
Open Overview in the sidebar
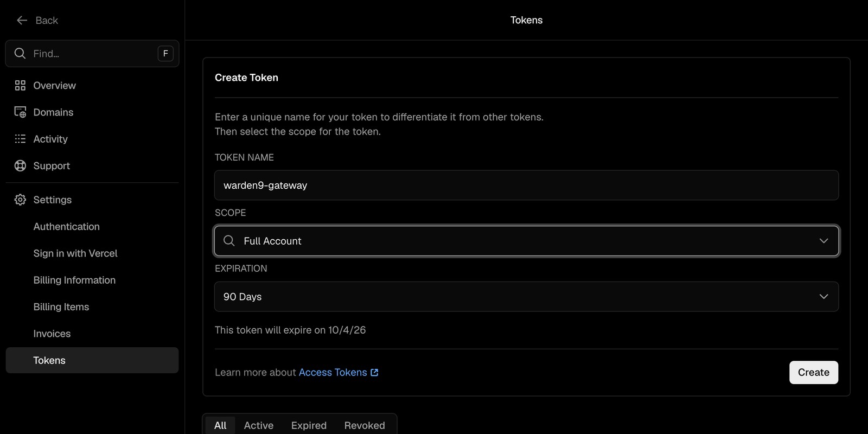click(x=92, y=85)
